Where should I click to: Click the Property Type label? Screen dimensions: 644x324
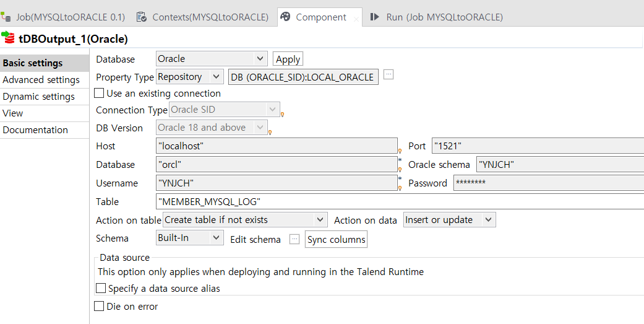point(125,77)
